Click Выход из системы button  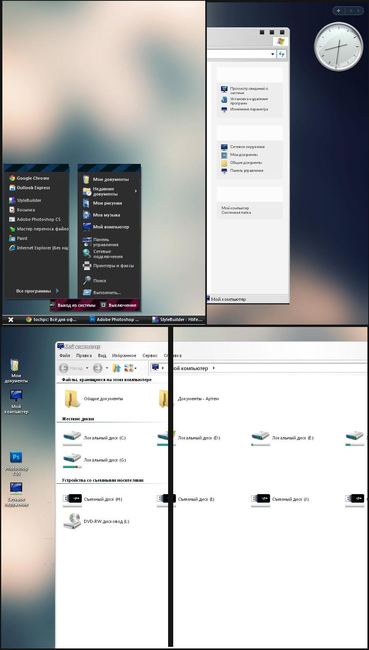coord(74,305)
